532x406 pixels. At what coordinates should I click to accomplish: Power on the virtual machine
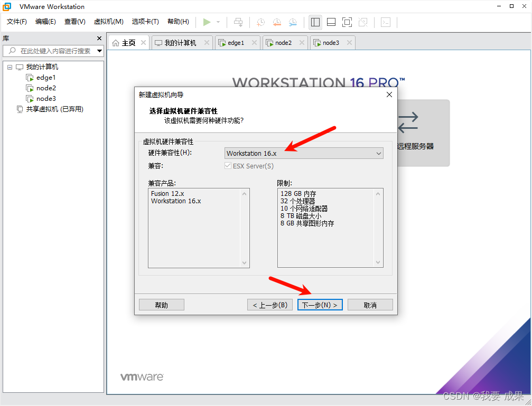coord(208,22)
